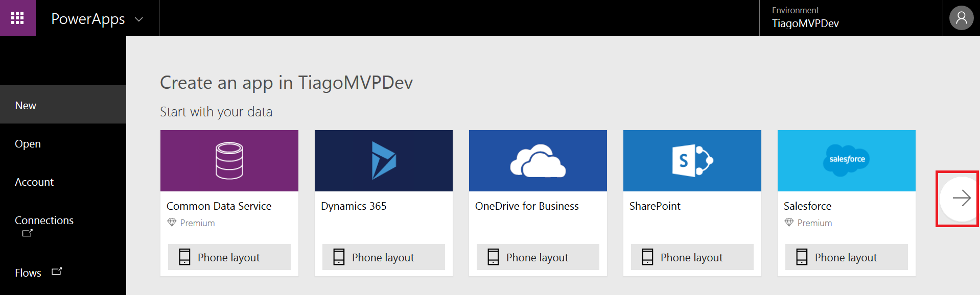
Task: Click the SharePoint logo tile
Action: (692, 161)
